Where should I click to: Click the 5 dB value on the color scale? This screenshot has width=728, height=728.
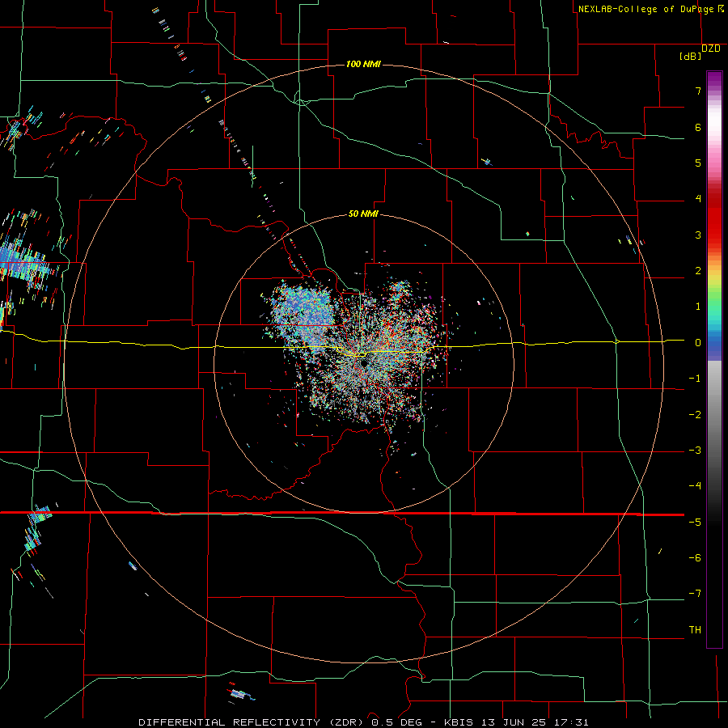tap(698, 163)
